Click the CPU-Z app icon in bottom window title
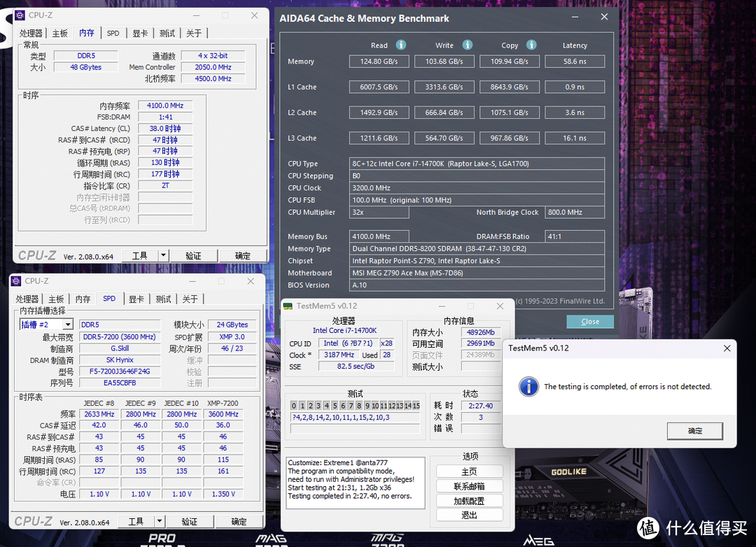Image resolution: width=756 pixels, height=547 pixels. [16, 281]
